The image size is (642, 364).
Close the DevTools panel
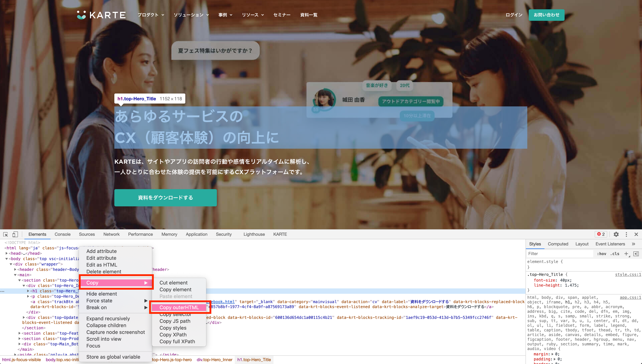click(636, 234)
